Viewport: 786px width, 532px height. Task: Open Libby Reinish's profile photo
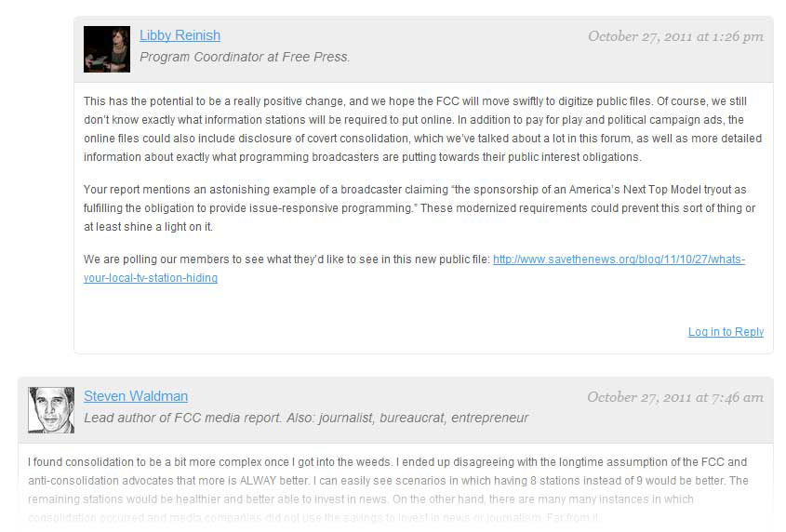pos(107,49)
